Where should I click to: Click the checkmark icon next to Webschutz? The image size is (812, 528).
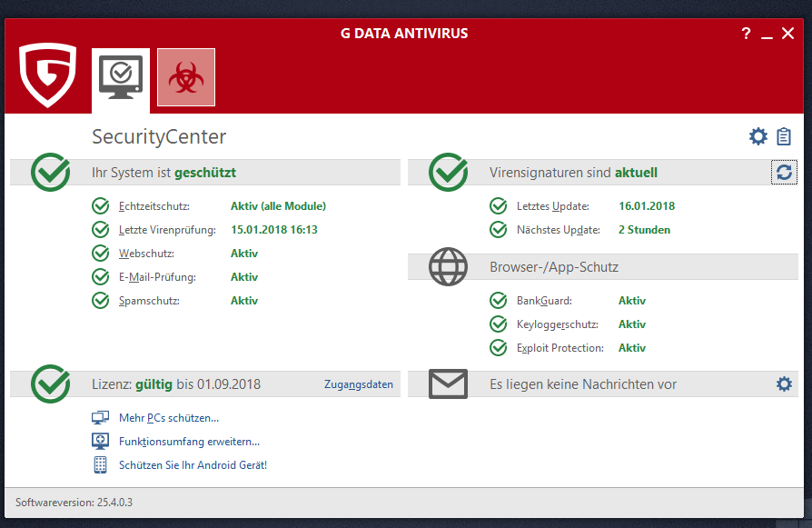(101, 254)
